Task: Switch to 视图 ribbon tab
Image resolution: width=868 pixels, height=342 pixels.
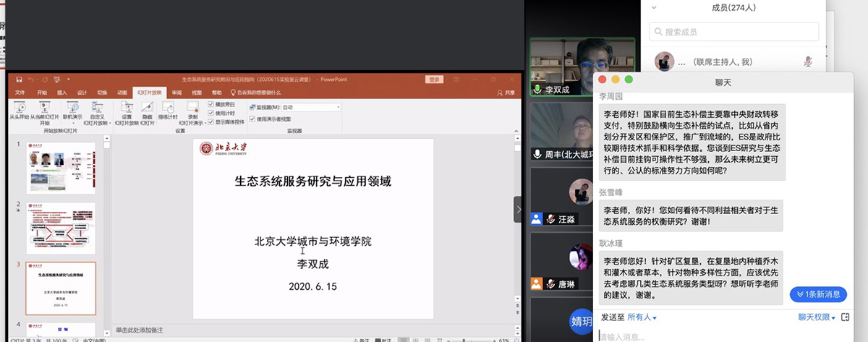Action: tap(196, 93)
